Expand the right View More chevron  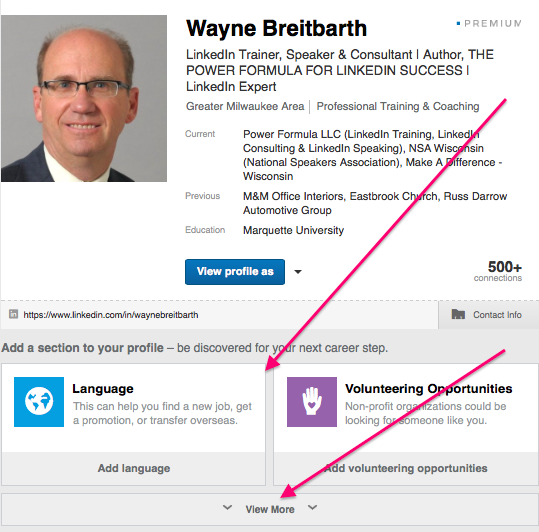pos(312,507)
